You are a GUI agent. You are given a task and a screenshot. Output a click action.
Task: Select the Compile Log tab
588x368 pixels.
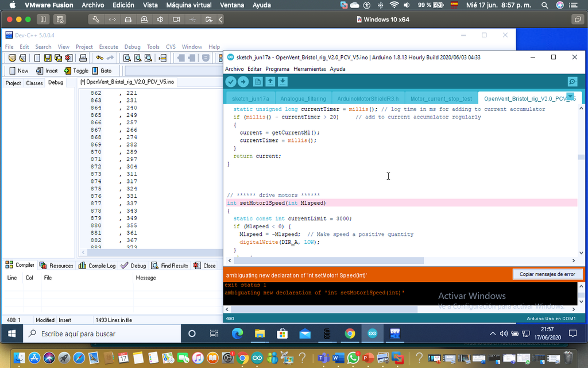click(98, 266)
